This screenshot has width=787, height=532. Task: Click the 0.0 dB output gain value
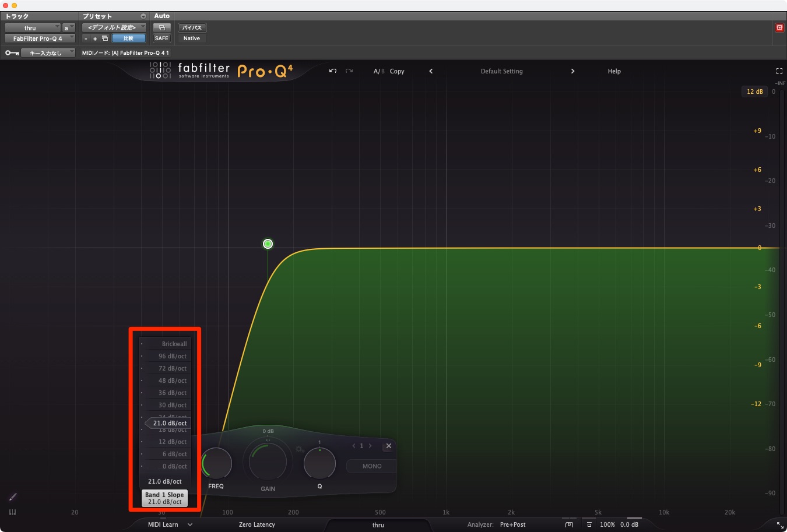pos(630,524)
